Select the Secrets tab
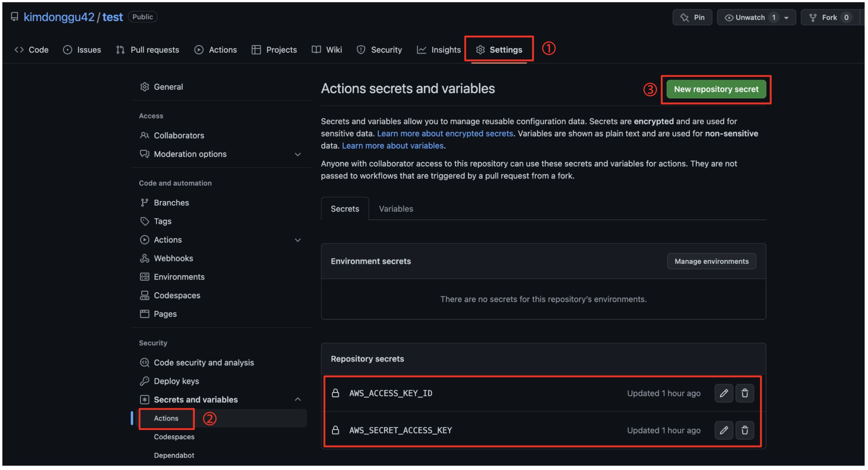Viewport: 868px width, 470px height. 345,209
